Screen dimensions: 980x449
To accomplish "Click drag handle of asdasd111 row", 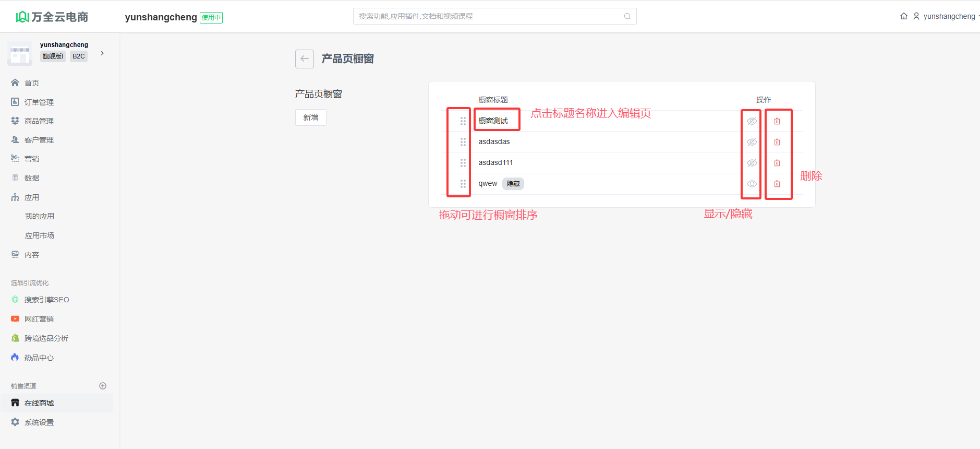I will coord(463,163).
